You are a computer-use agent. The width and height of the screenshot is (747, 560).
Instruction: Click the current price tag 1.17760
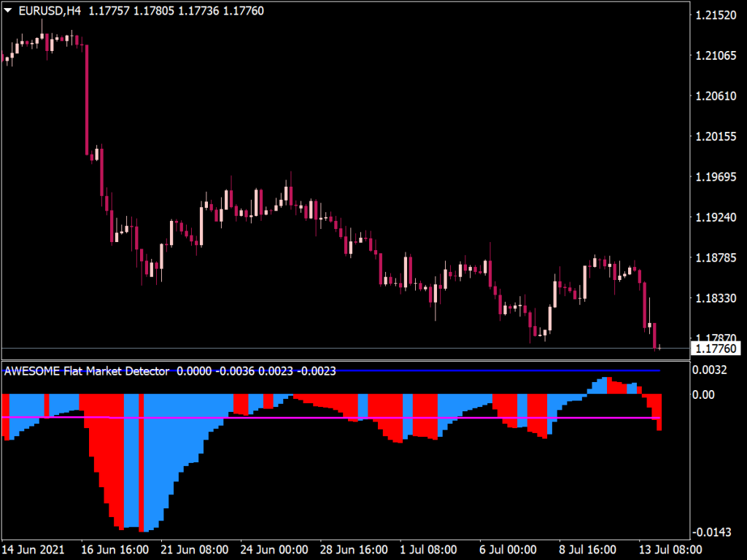click(716, 349)
